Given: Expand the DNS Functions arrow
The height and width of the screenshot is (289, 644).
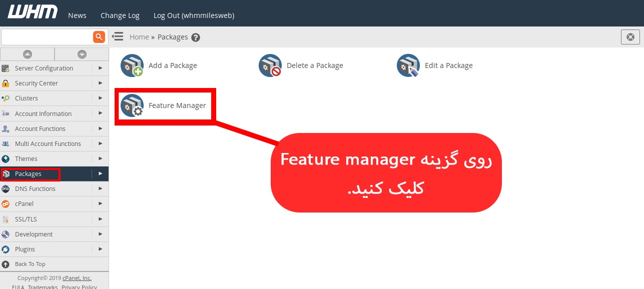Looking at the screenshot, I should [x=100, y=188].
